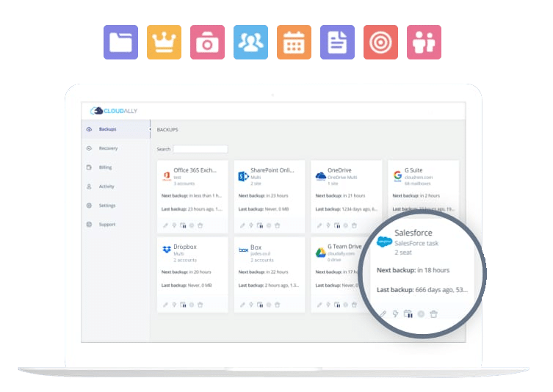Open Backups in the sidebar

(115, 129)
